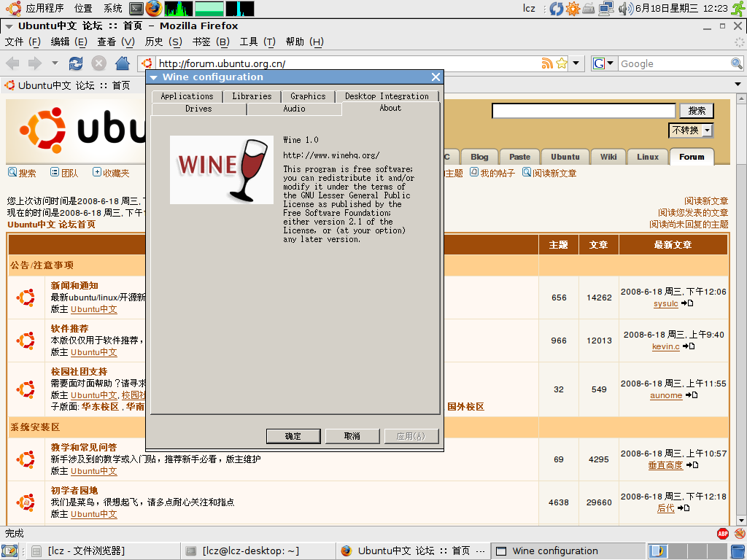
Task: Expand the address bar URL history dropdown
Action: pos(576,63)
